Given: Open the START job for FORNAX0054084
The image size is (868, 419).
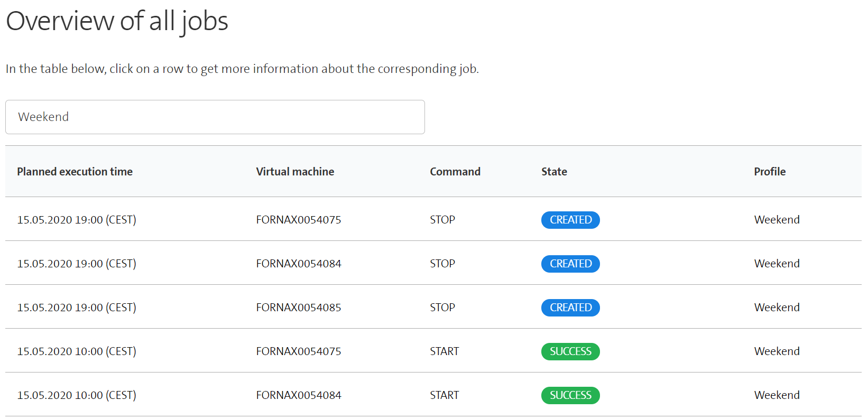Looking at the screenshot, I should click(x=299, y=395).
